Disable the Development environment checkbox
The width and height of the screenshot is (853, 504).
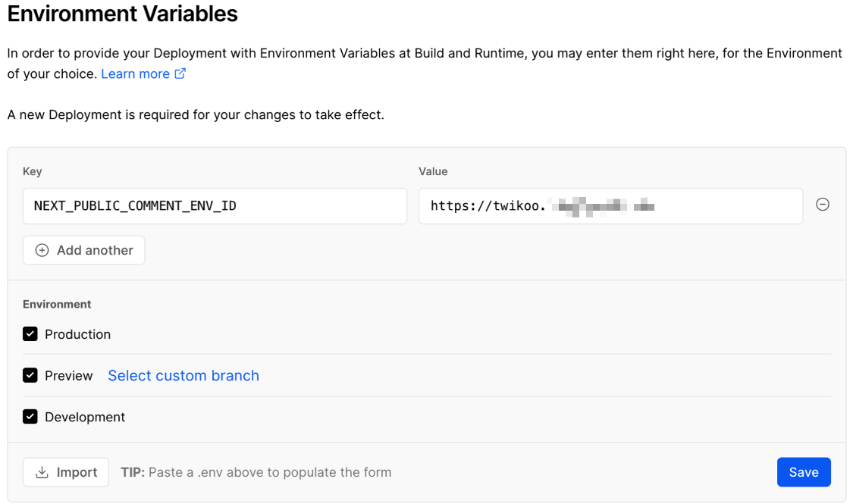pyautogui.click(x=30, y=417)
